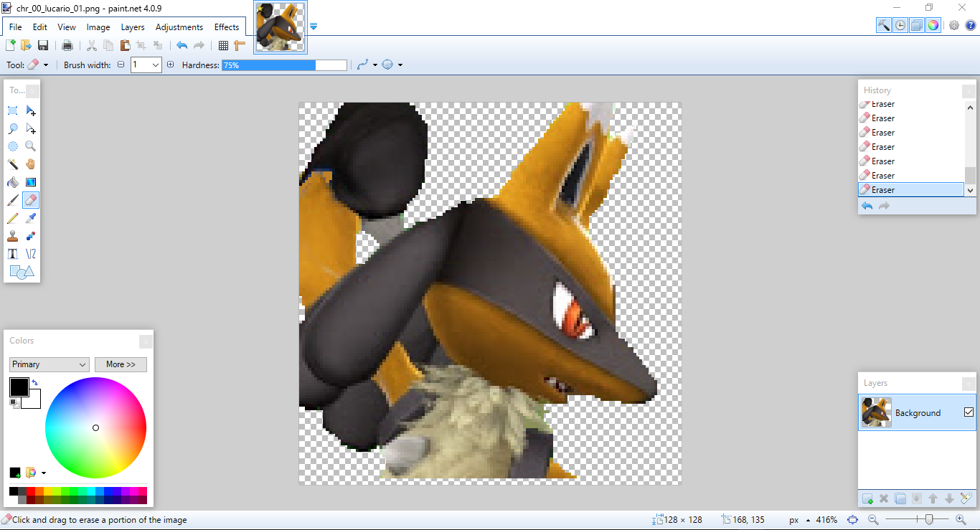The image size is (980, 530).
Task: Click the More button in Colors panel
Action: [121, 364]
